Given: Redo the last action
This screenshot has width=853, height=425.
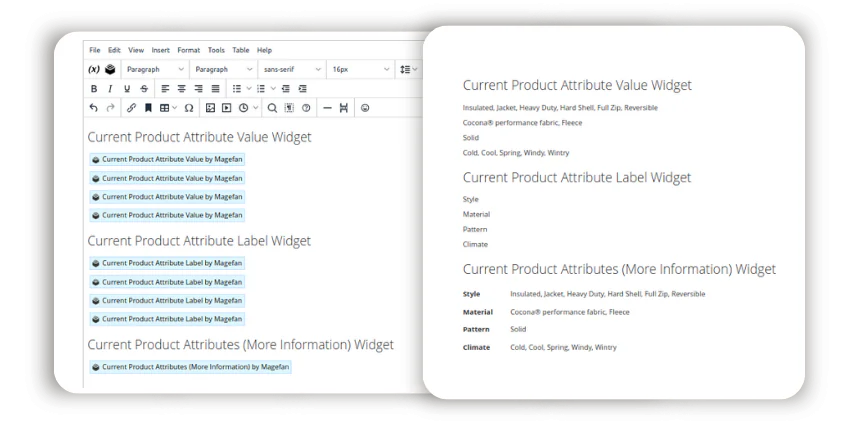Looking at the screenshot, I should [110, 108].
